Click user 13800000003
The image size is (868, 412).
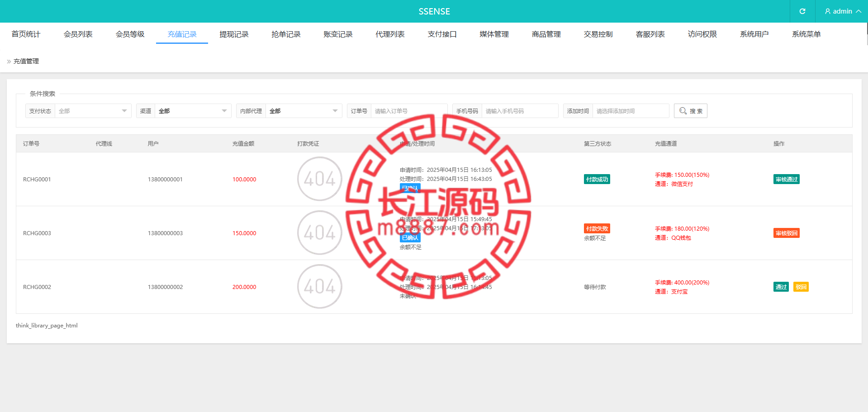click(165, 233)
